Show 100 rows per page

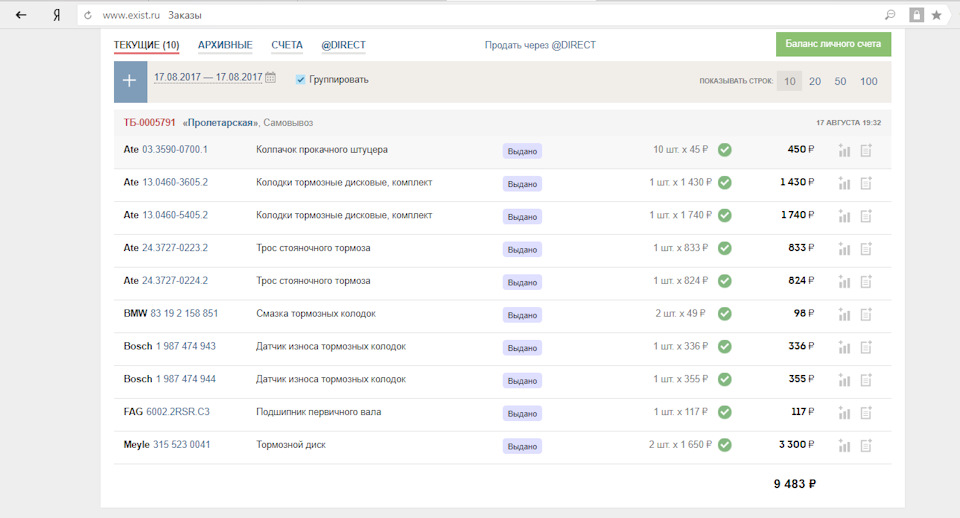click(x=869, y=81)
